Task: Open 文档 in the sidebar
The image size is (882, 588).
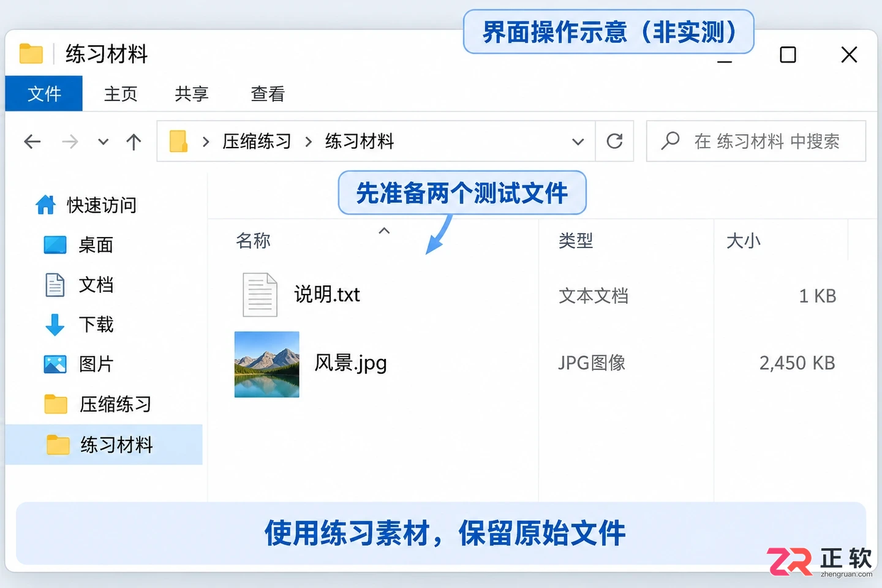Action: tap(96, 285)
